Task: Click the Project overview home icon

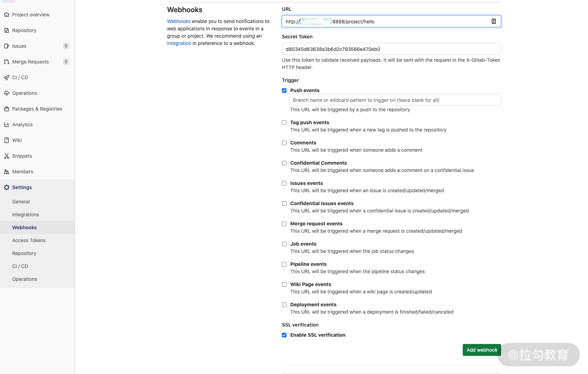Action: (x=7, y=15)
